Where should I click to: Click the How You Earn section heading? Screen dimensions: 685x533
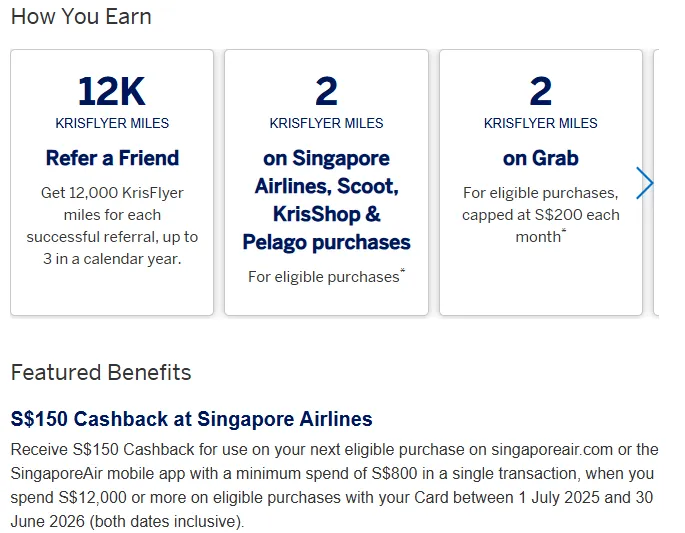coord(81,17)
